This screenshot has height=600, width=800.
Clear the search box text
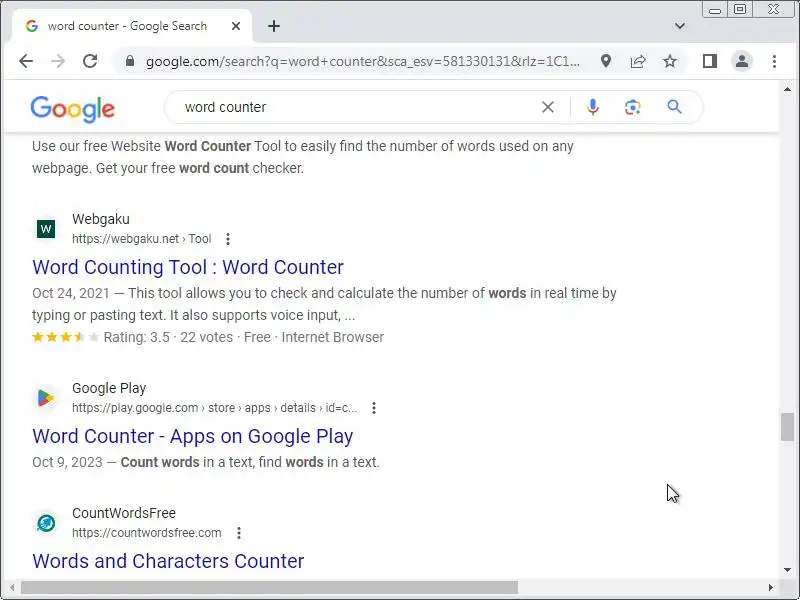[548, 107]
